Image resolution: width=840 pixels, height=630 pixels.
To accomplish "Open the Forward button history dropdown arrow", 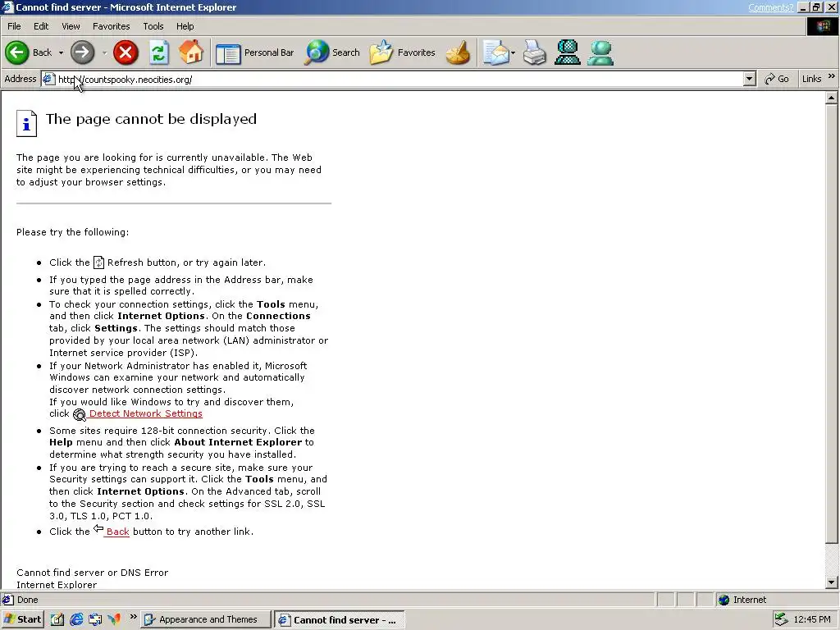I will [x=104, y=52].
